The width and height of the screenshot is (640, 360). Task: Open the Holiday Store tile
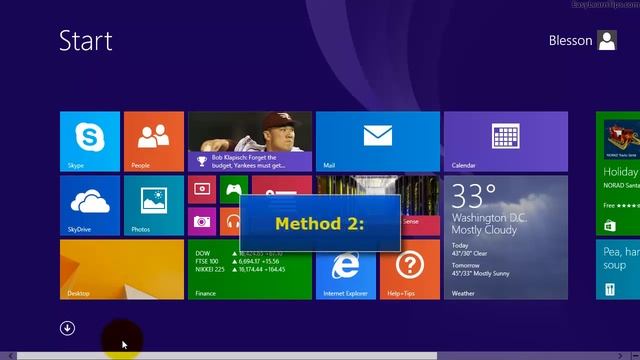[x=618, y=173]
